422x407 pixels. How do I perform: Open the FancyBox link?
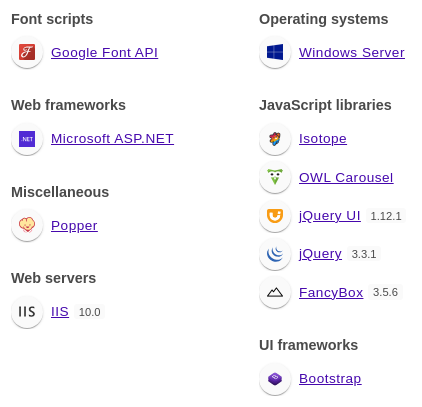(331, 293)
